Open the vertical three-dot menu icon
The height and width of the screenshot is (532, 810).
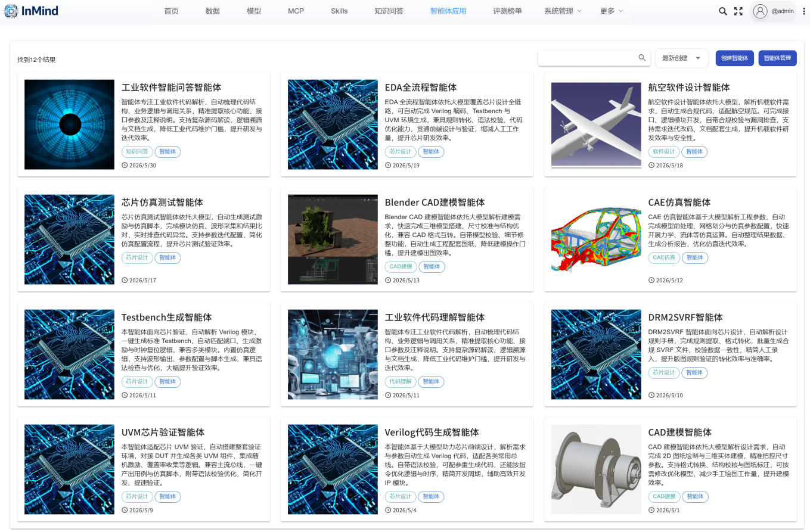pyautogui.click(x=804, y=11)
